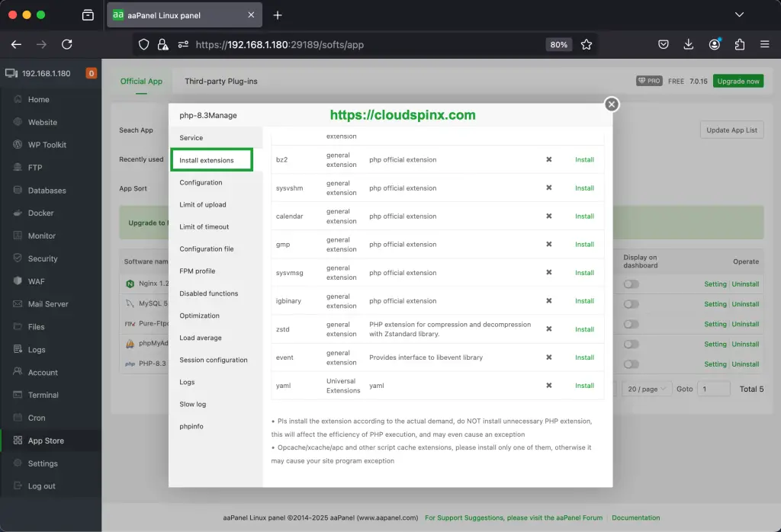The width and height of the screenshot is (781, 532).
Task: Click the browser reload icon
Action: pos(67,44)
